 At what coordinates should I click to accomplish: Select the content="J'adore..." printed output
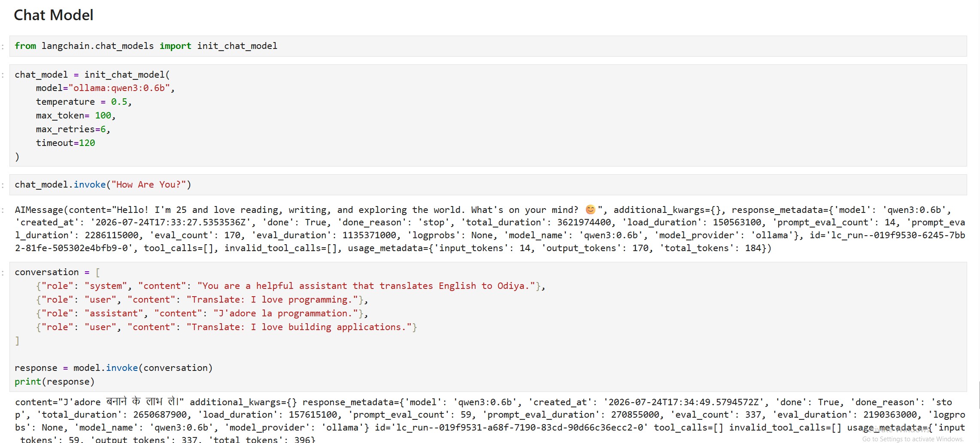coord(490,420)
